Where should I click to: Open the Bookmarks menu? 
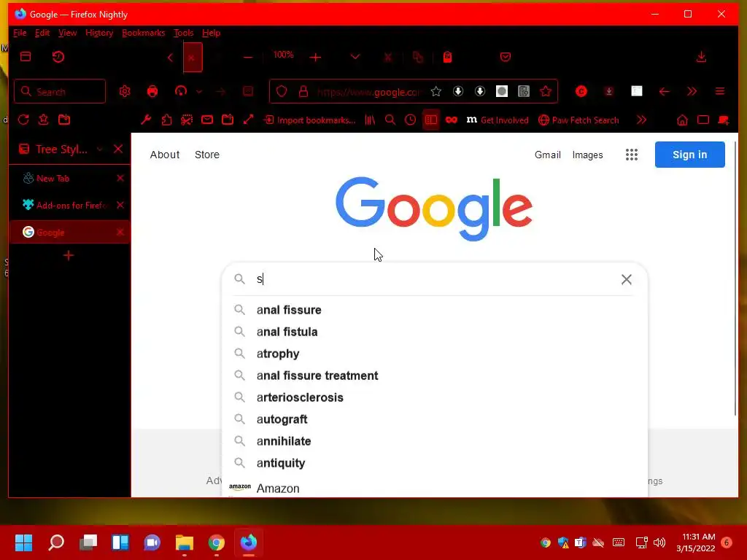(144, 33)
